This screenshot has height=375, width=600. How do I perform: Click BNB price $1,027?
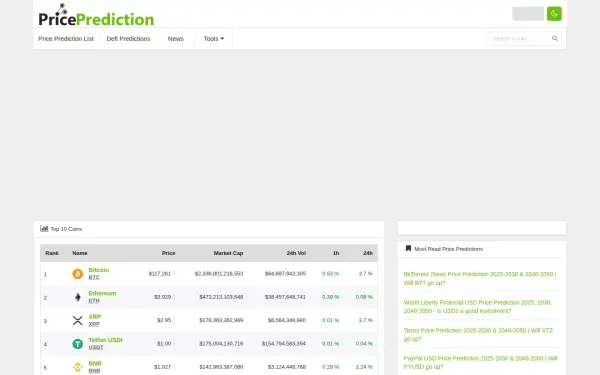click(x=163, y=367)
